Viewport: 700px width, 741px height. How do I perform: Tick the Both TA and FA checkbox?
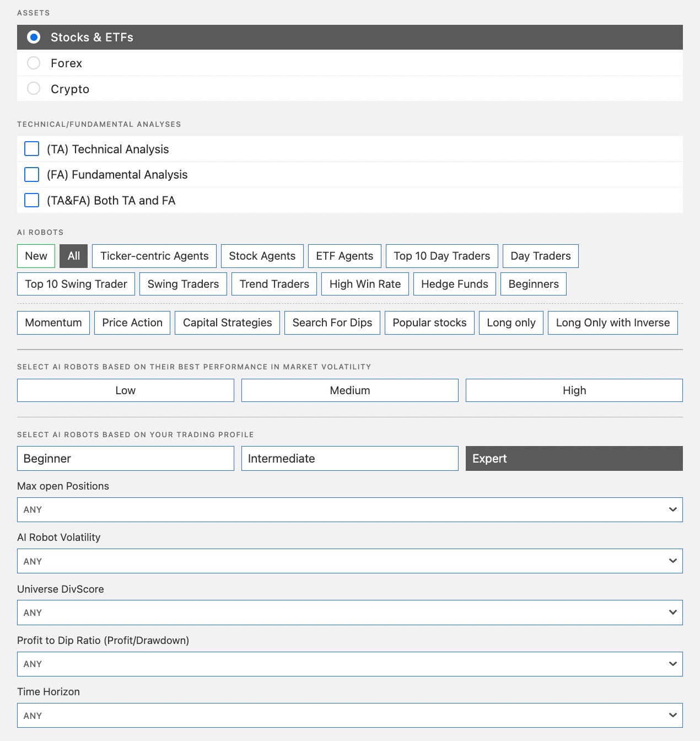point(32,200)
